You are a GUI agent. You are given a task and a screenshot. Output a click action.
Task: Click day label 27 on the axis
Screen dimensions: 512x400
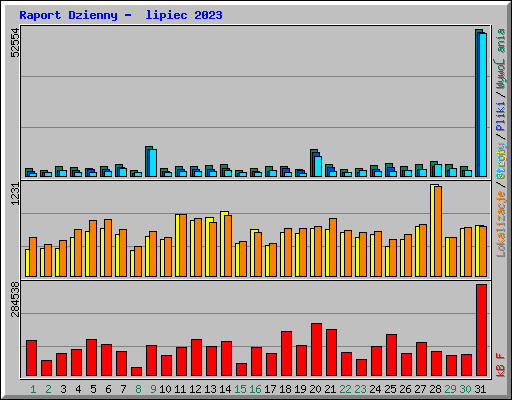tap(420, 389)
